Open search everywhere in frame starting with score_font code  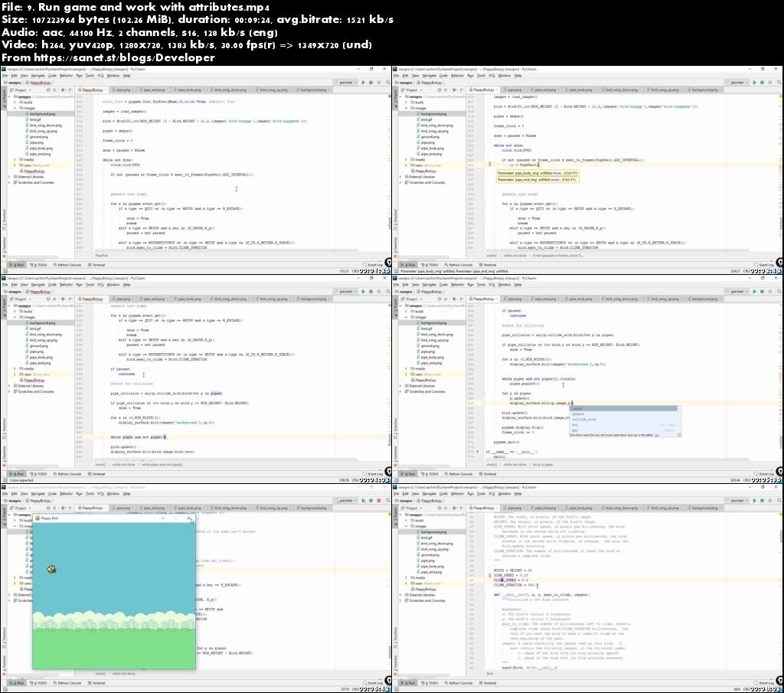387,82
